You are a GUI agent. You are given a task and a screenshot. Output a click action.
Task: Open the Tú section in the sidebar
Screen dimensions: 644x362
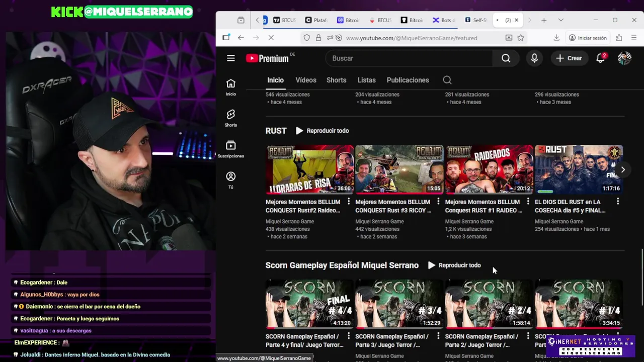click(x=231, y=180)
